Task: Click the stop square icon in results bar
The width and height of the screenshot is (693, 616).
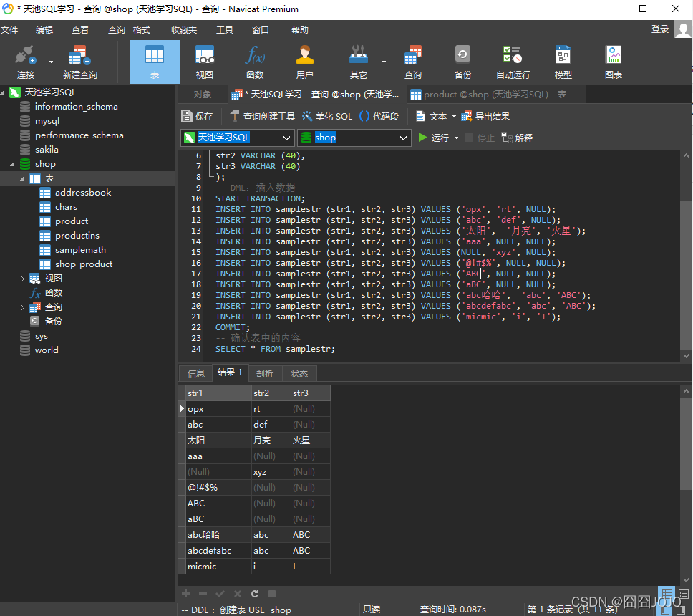Action: pyautogui.click(x=272, y=594)
